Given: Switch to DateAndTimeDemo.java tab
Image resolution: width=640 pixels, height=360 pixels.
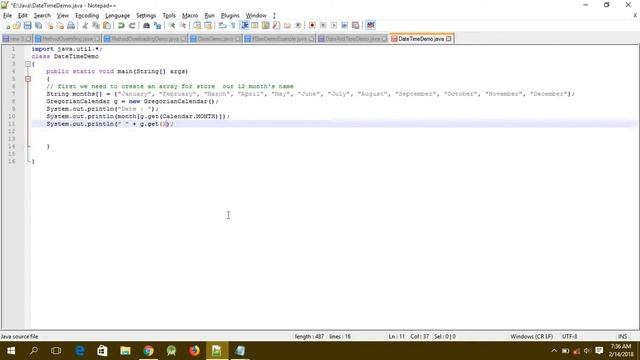Looking at the screenshot, I should [x=352, y=39].
